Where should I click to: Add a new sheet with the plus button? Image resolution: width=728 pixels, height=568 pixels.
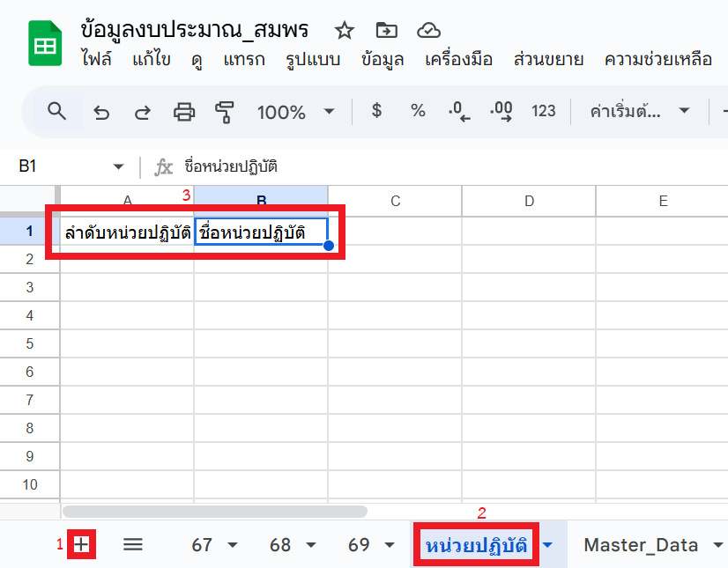click(81, 544)
